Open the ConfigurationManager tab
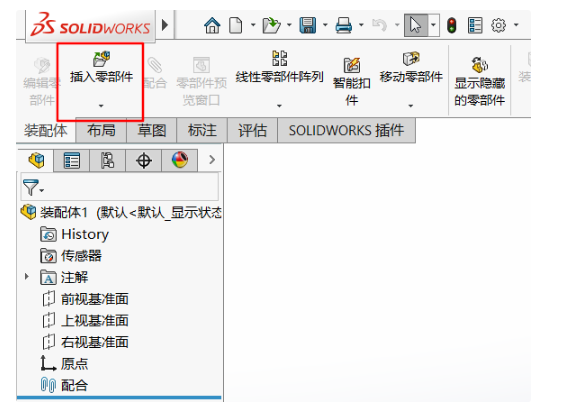Image resolution: width=564 pixels, height=402 pixels. 107,160
